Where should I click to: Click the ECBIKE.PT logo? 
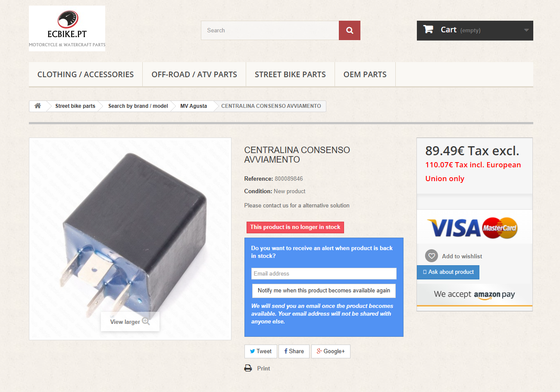click(67, 28)
